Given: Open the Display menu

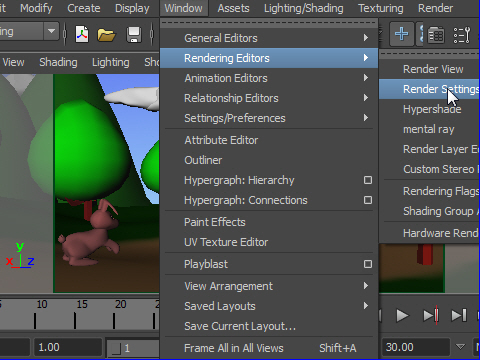Looking at the screenshot, I should coord(132,8).
